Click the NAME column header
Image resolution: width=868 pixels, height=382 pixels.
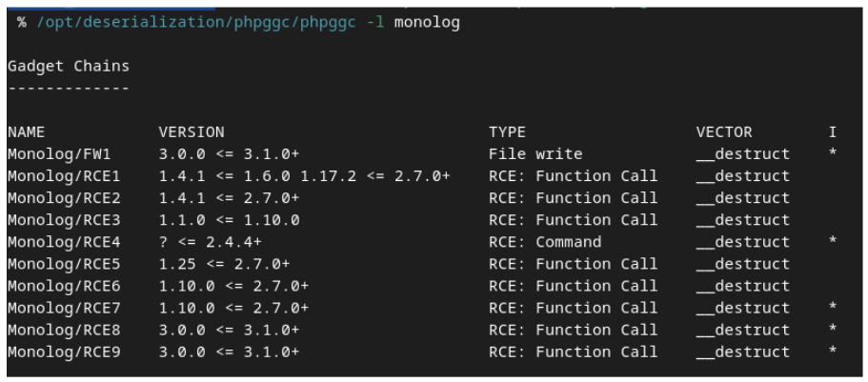26,132
